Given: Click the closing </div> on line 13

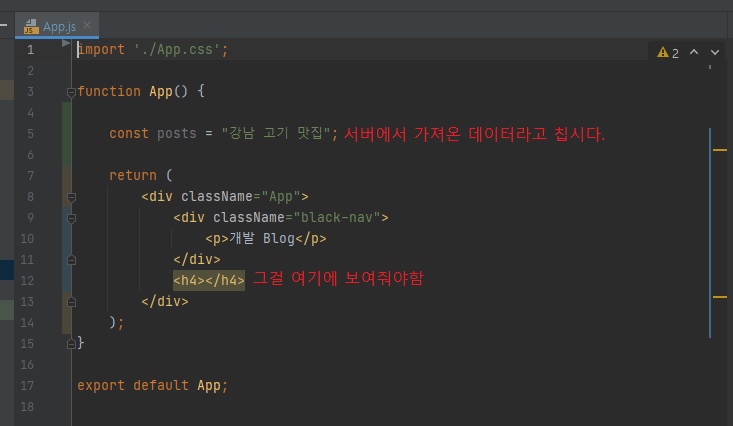Looking at the screenshot, I should [x=165, y=301].
